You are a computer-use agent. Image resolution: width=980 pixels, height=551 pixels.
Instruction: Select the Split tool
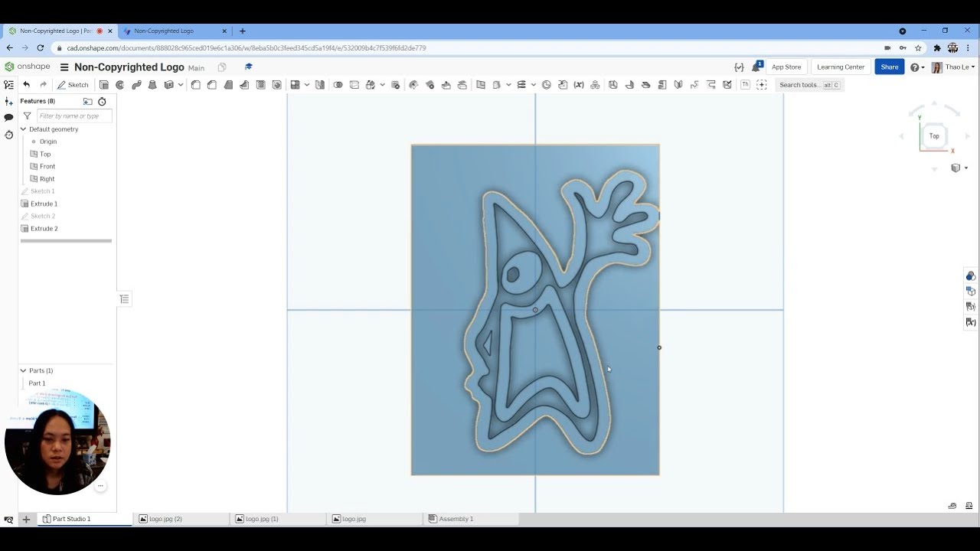click(354, 85)
